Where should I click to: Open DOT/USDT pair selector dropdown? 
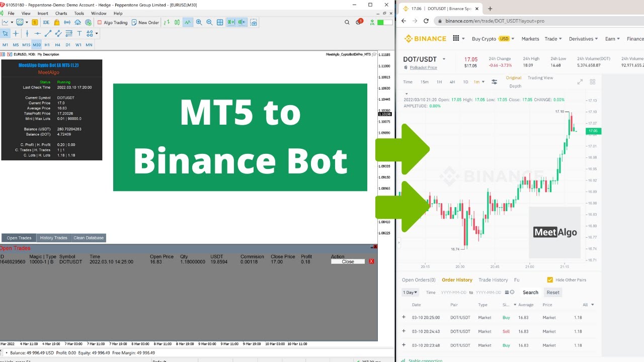tap(443, 59)
